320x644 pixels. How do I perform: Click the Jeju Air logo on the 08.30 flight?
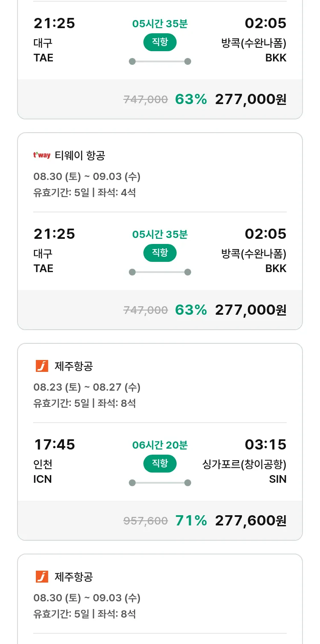[x=42, y=577]
